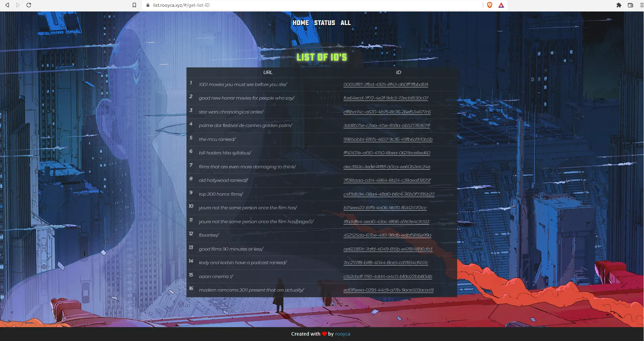
Task: Open ID in row 10 starting b75eea22
Action: tap(385, 208)
